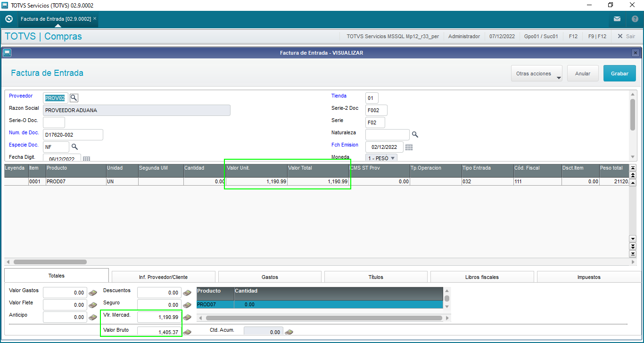Click the Serie-O Doc. empty field
644x343 pixels.
(54, 122)
